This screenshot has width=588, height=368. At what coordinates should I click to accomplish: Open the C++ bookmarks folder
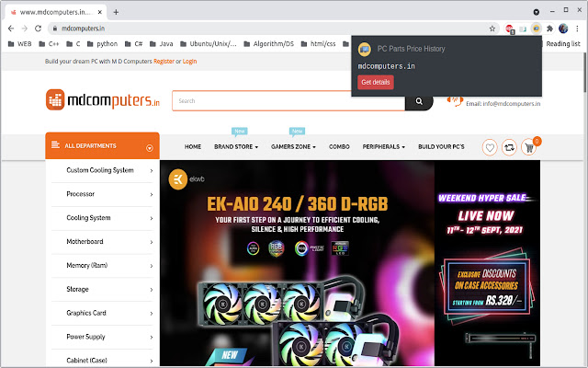point(49,44)
